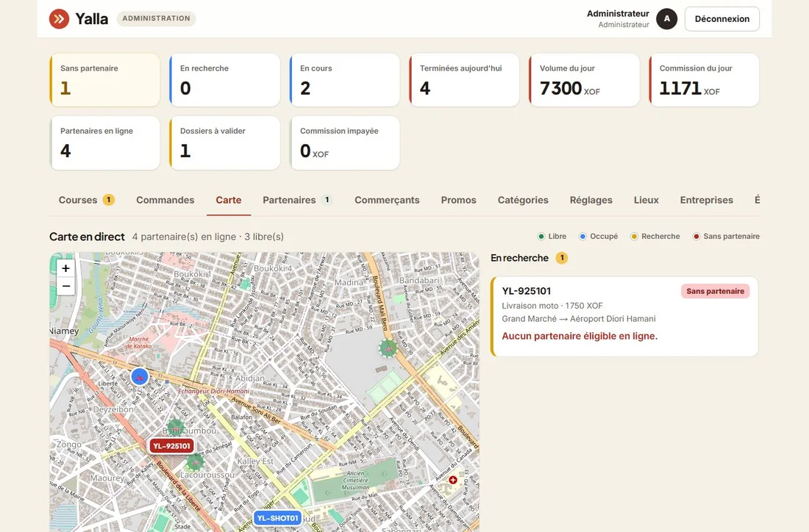The width and height of the screenshot is (809, 532).
Task: Open the Entreprises tab
Action: pos(706,200)
